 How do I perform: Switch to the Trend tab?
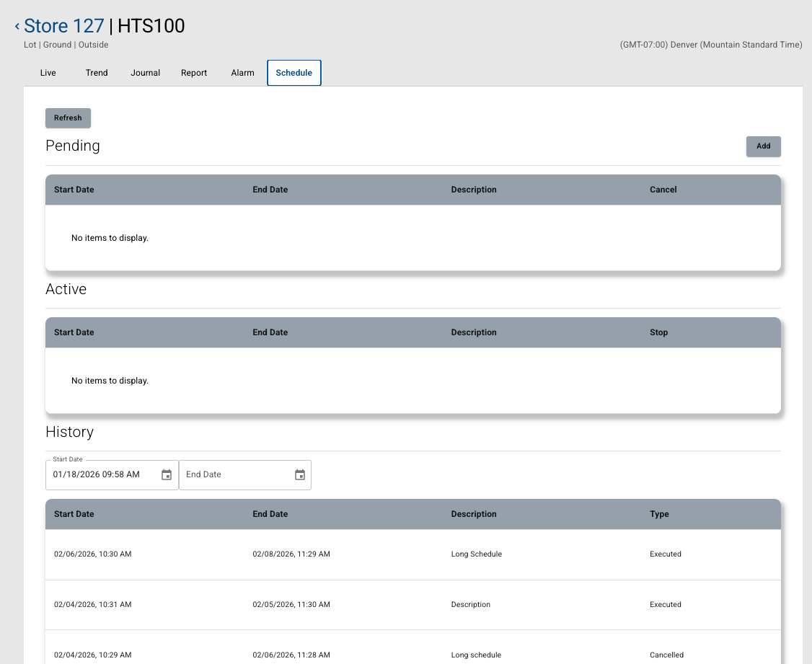(x=97, y=73)
